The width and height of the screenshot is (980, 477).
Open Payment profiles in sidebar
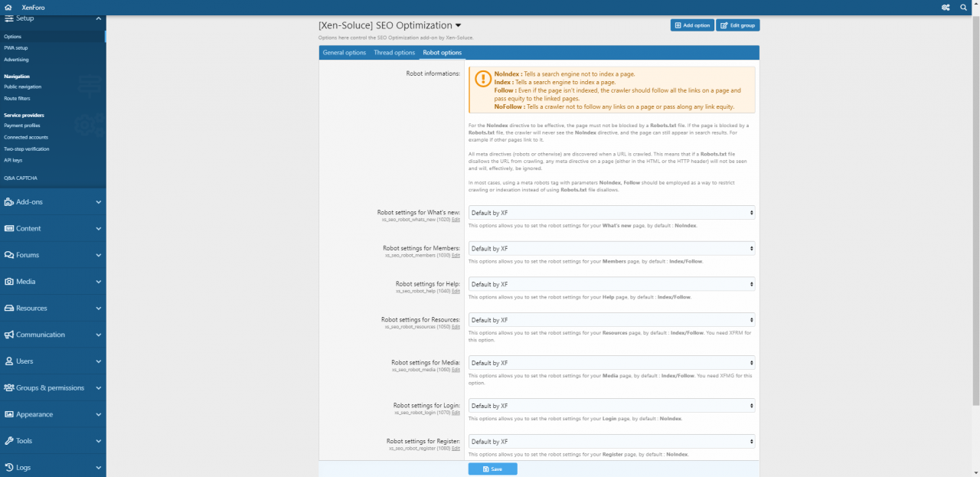52,125
